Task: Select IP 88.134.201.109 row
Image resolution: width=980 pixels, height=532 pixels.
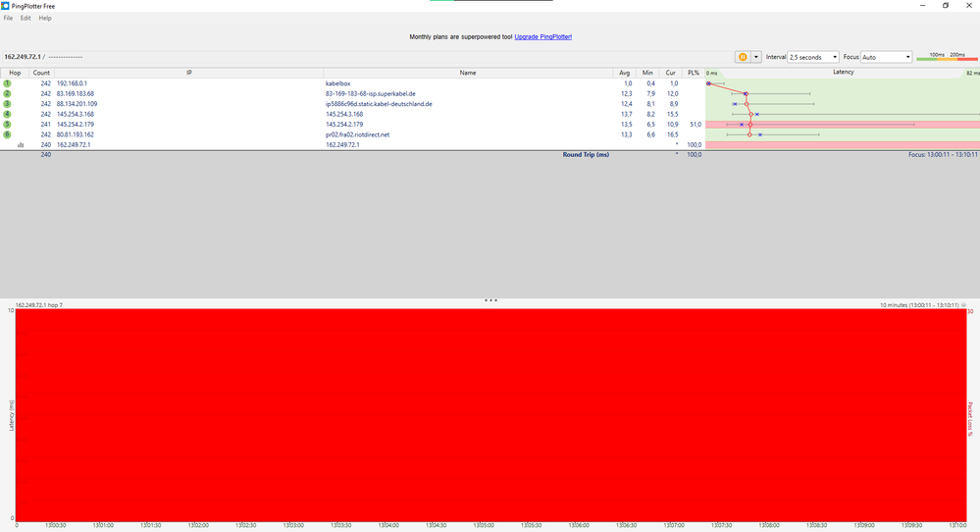Action: 77,104
